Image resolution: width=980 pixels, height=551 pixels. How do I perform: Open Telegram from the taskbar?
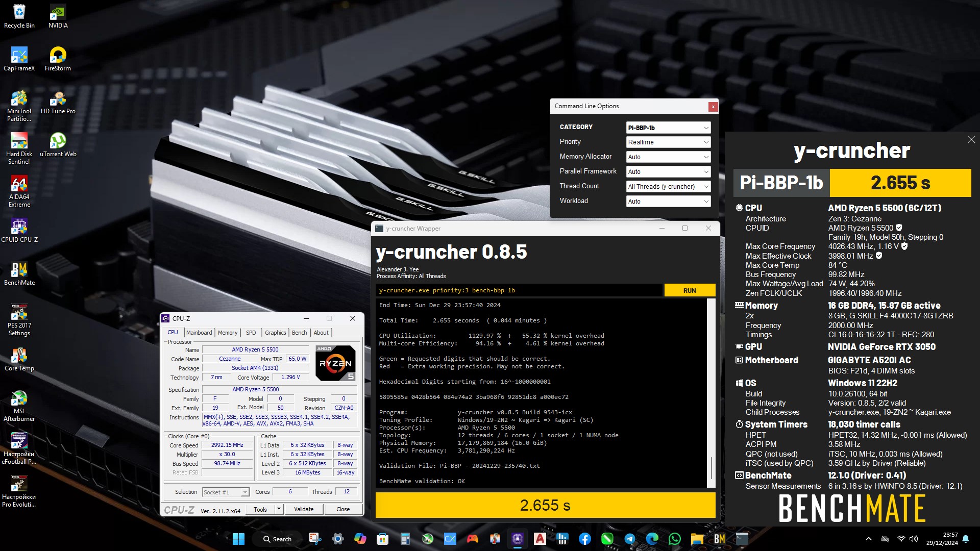tap(629, 539)
